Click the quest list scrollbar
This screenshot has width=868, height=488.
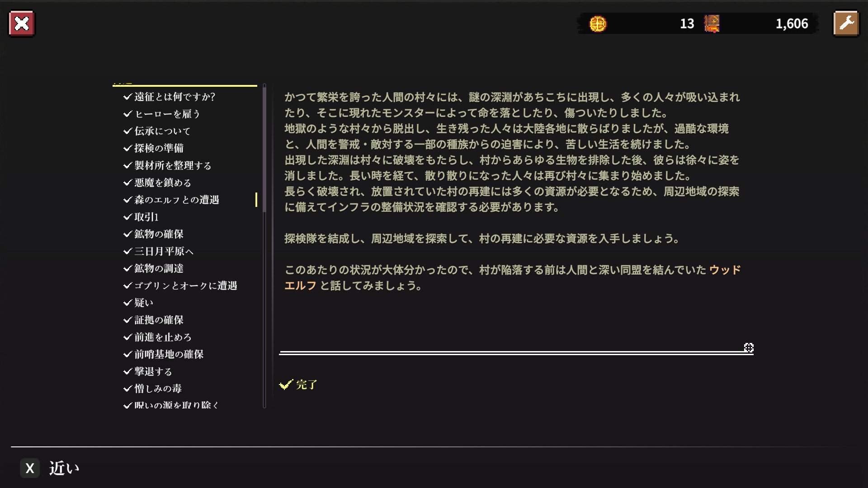coord(264,149)
